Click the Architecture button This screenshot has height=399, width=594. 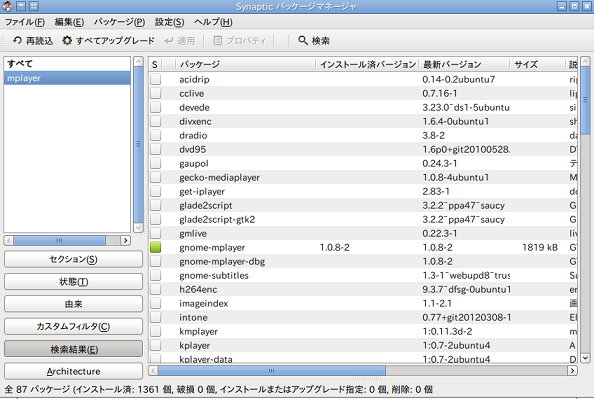tap(73, 371)
